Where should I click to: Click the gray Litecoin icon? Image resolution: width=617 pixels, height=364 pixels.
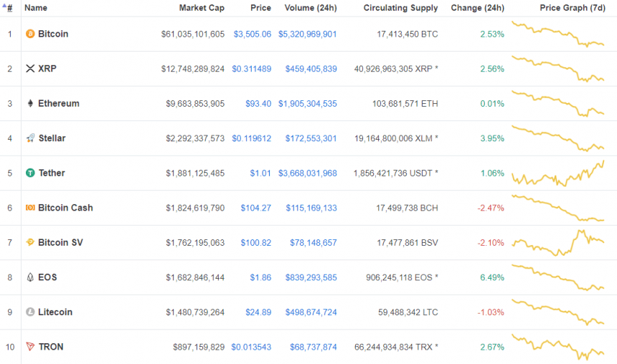(x=30, y=312)
